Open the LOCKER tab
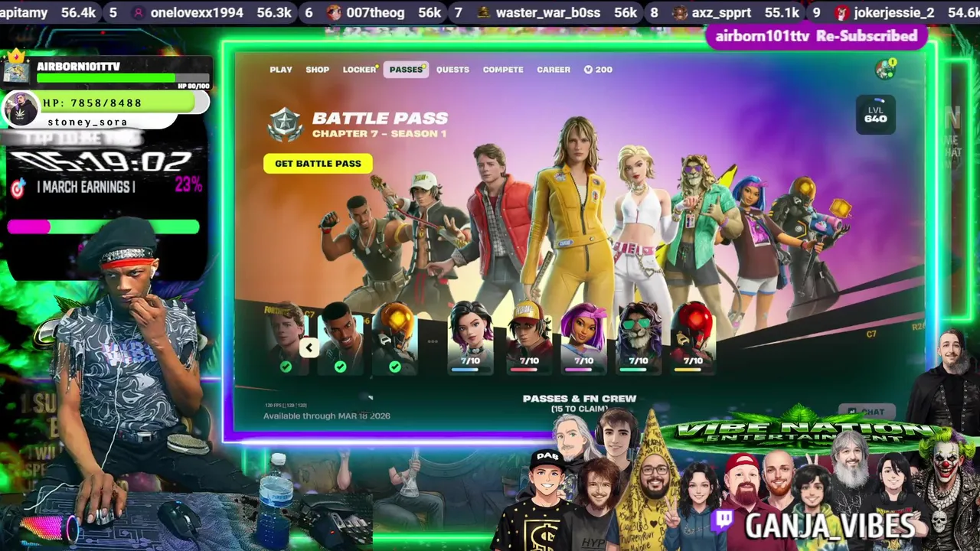The image size is (980, 551). 360,70
